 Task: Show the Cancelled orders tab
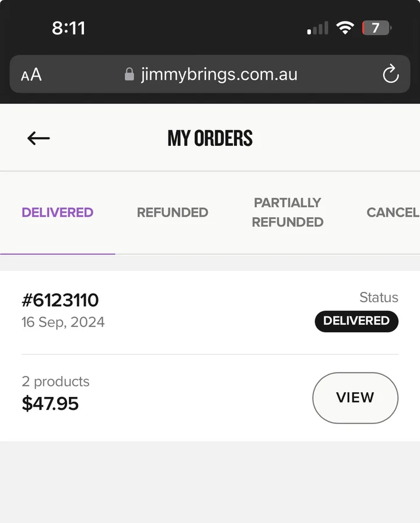tap(393, 212)
